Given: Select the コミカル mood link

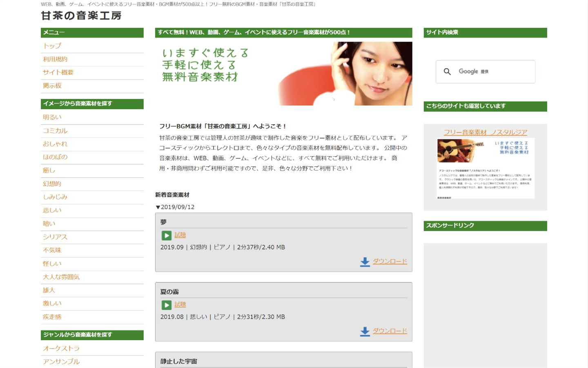Looking at the screenshot, I should click(x=55, y=131).
